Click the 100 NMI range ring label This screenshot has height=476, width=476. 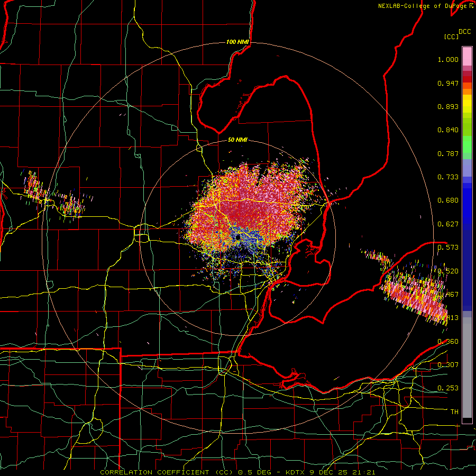[237, 42]
